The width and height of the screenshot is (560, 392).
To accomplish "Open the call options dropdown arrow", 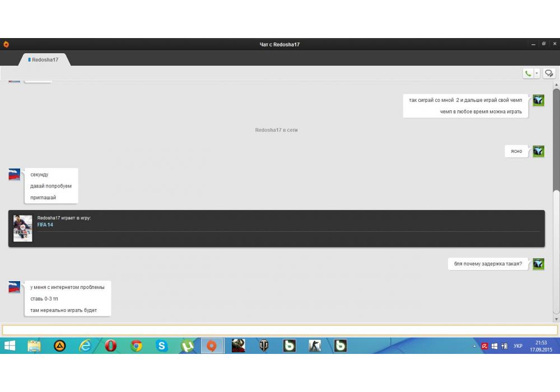I will pyautogui.click(x=536, y=73).
